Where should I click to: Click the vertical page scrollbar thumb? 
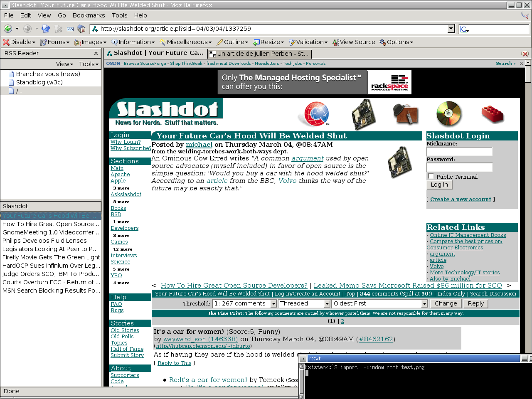(528, 74)
